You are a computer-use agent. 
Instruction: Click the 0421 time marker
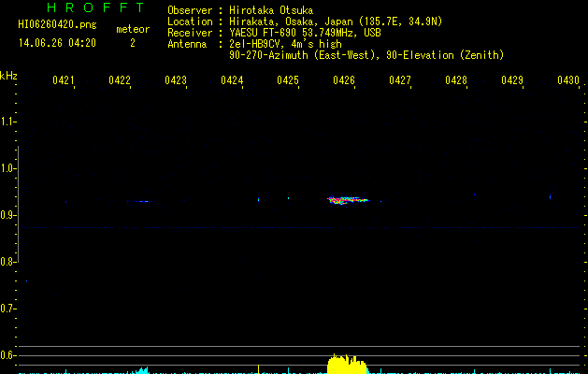tap(63, 80)
